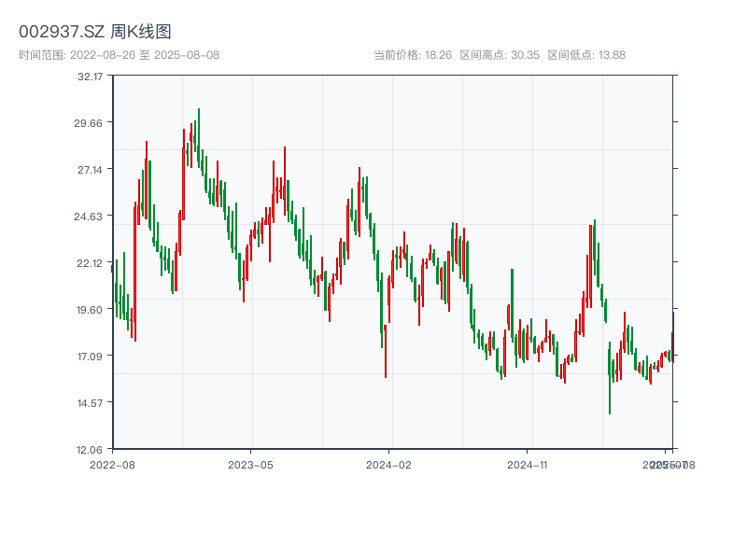
Task: Click the 区间低点: 13.88 label
Action: click(x=586, y=55)
